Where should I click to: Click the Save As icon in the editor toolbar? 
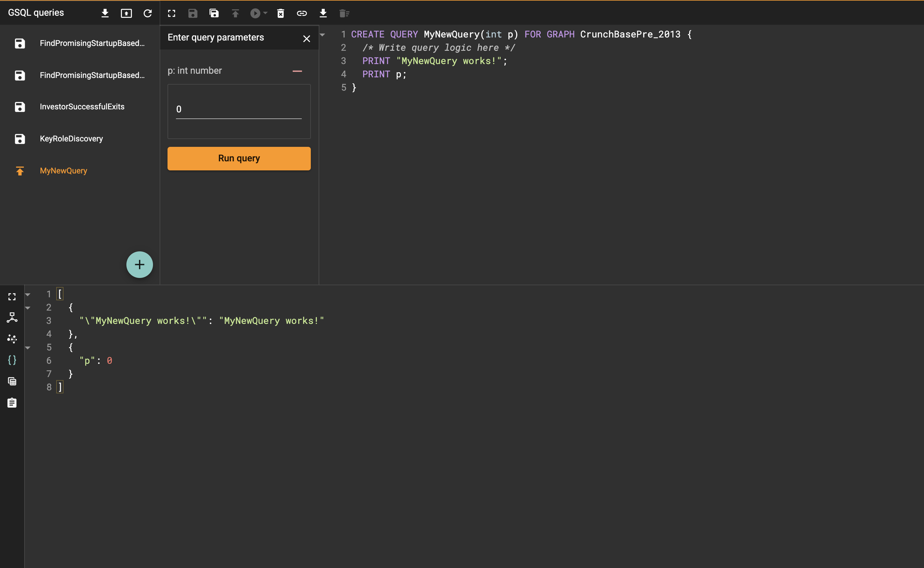click(214, 13)
